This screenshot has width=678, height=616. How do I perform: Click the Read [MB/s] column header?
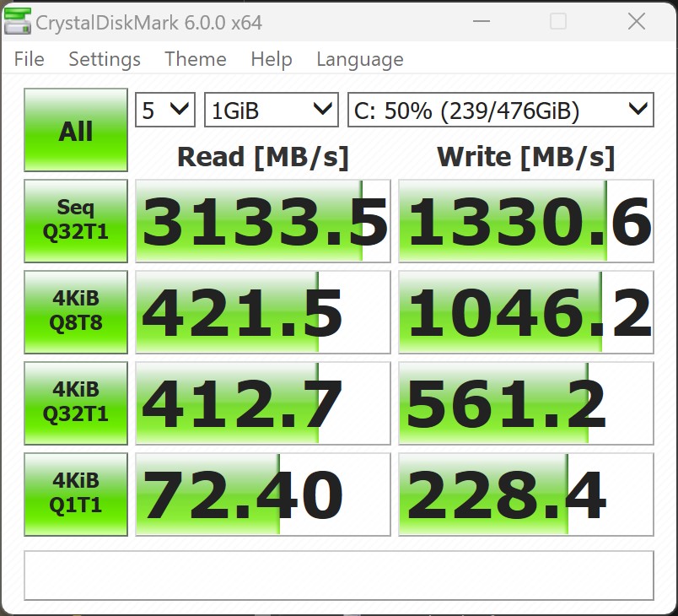tap(263, 157)
